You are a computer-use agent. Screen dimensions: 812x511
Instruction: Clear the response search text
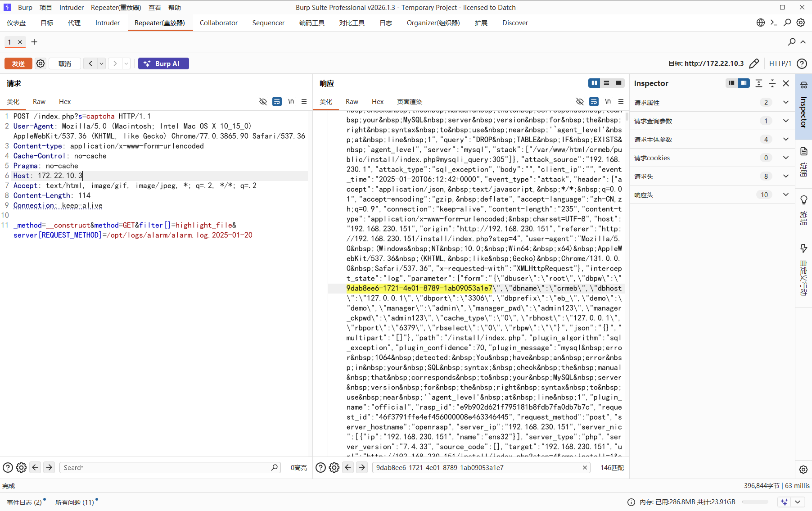(x=585, y=468)
